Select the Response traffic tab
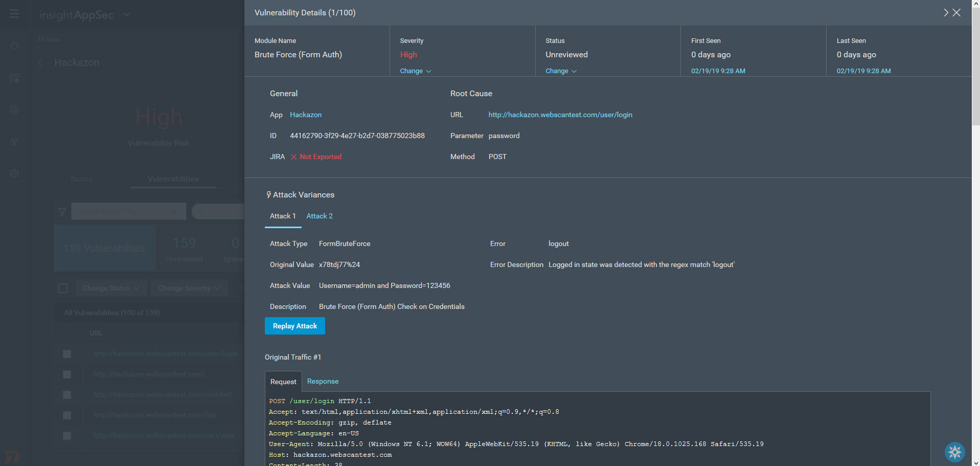The image size is (980, 466). click(323, 382)
